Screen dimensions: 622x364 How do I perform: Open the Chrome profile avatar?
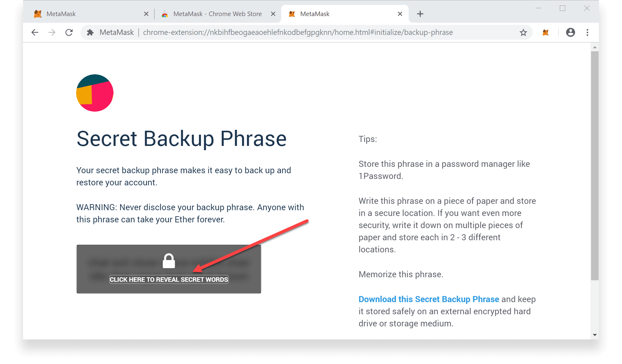click(x=570, y=32)
